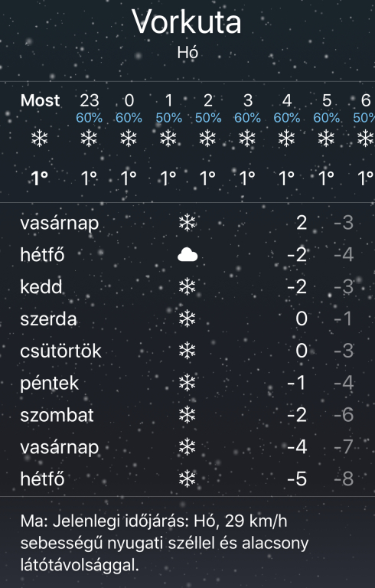Click the Ma: Jelenlegi időjárás summary text
The height and width of the screenshot is (588, 375).
(x=165, y=543)
